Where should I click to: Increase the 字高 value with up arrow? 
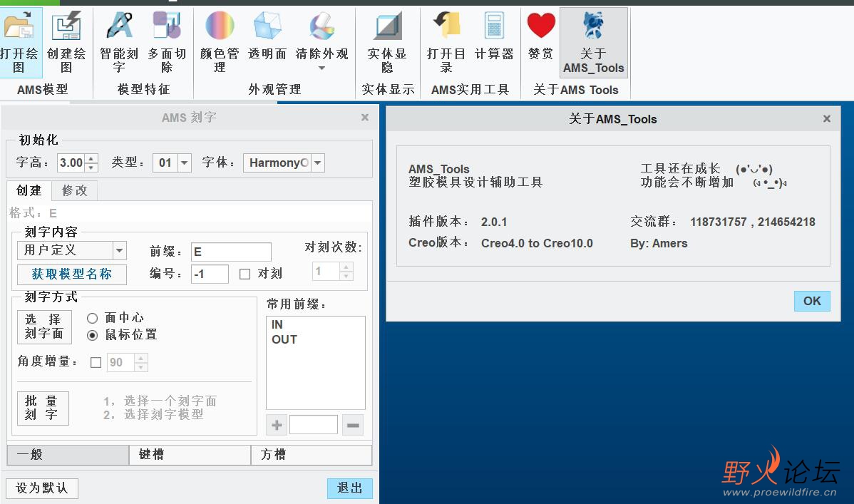point(92,158)
